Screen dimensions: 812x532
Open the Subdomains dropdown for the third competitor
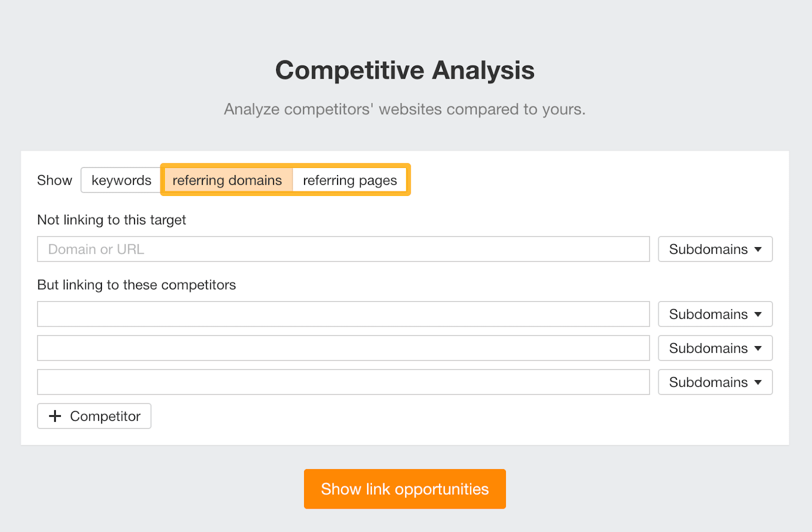click(x=715, y=382)
